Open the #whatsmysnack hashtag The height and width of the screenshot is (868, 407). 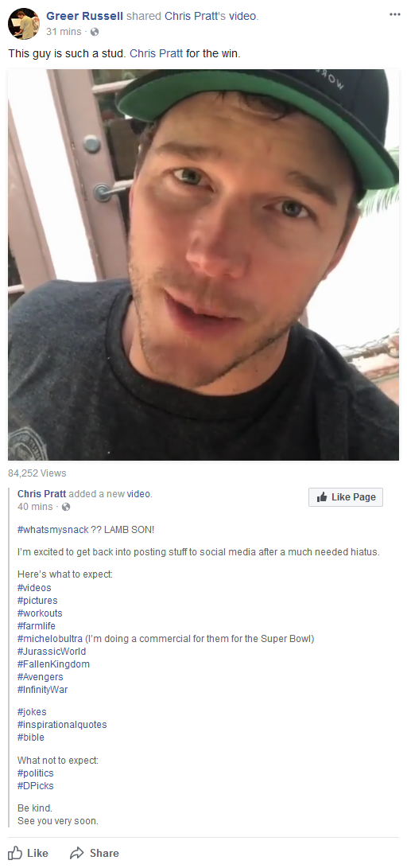tap(53, 530)
